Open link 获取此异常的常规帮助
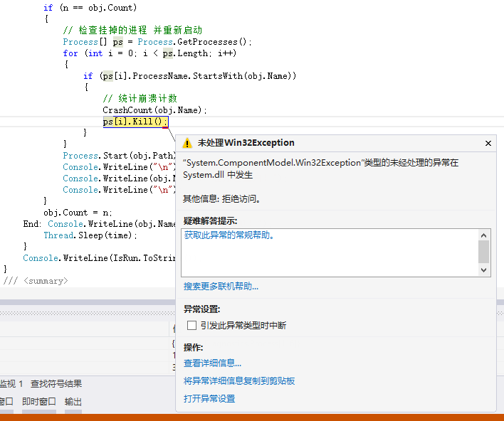Screen dimensions: 504x421 [x=229, y=235]
